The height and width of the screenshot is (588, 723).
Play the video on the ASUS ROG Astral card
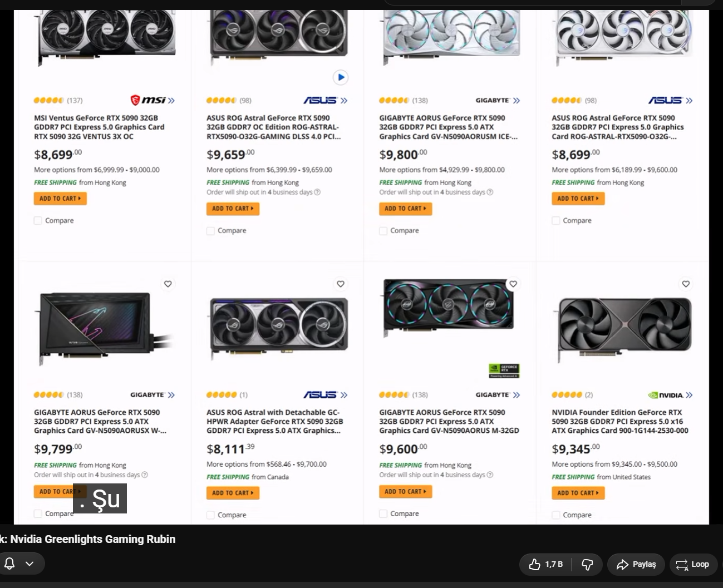341,77
